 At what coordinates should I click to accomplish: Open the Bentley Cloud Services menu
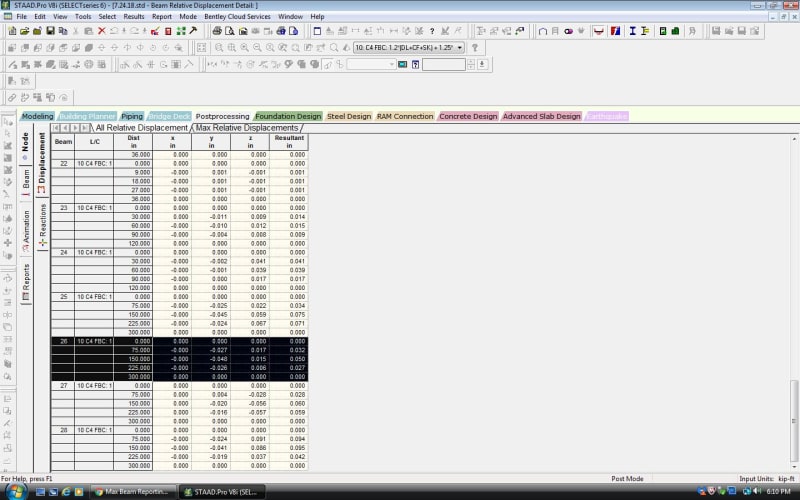tap(237, 17)
